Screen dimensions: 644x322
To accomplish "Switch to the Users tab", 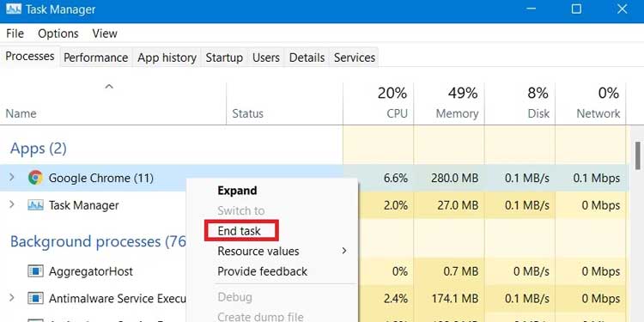I will [265, 58].
